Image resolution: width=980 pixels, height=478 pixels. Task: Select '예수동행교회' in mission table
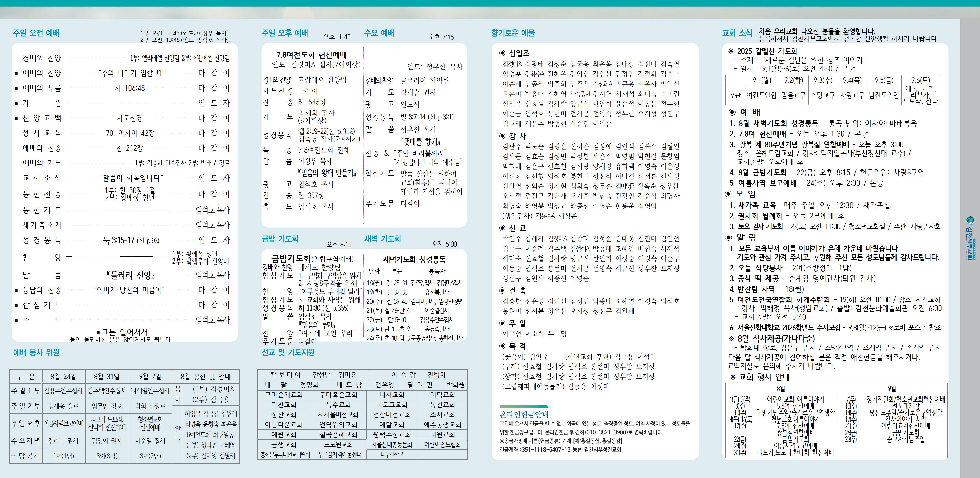[x=442, y=424]
